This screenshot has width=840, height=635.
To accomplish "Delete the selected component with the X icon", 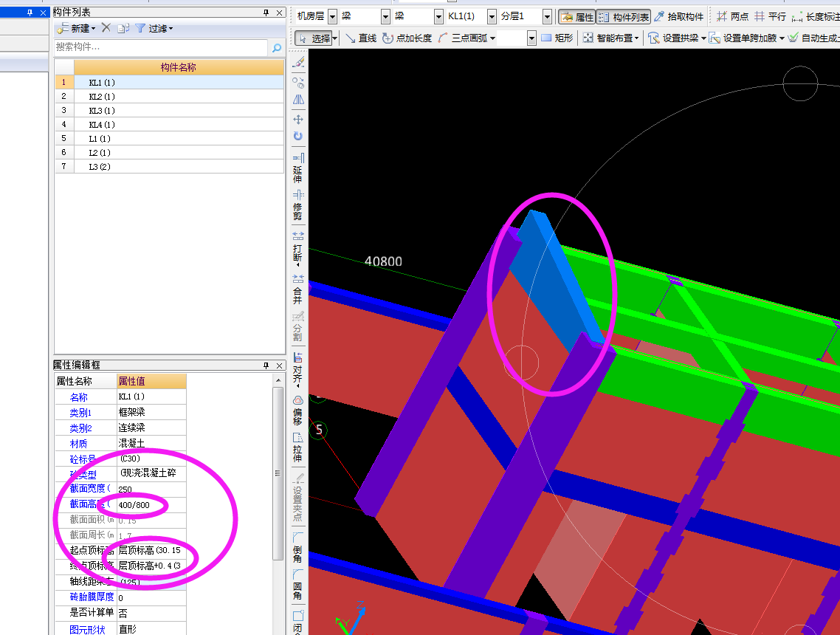I will tap(106, 27).
